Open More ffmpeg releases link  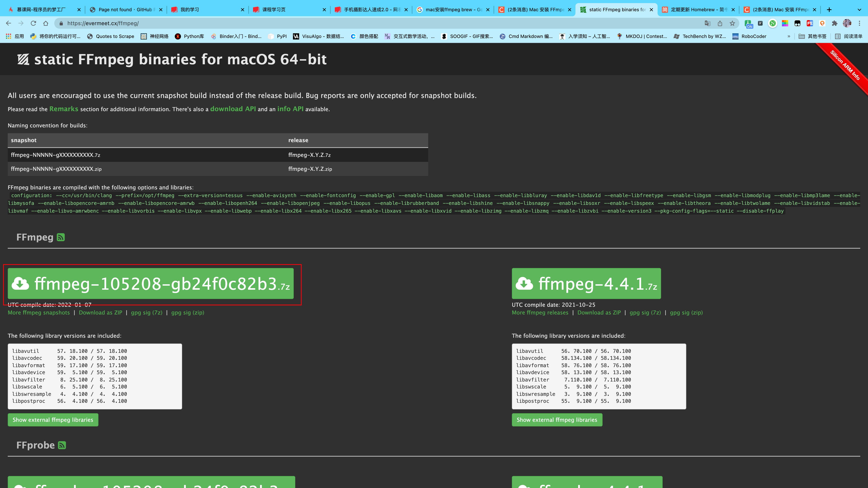(x=540, y=313)
